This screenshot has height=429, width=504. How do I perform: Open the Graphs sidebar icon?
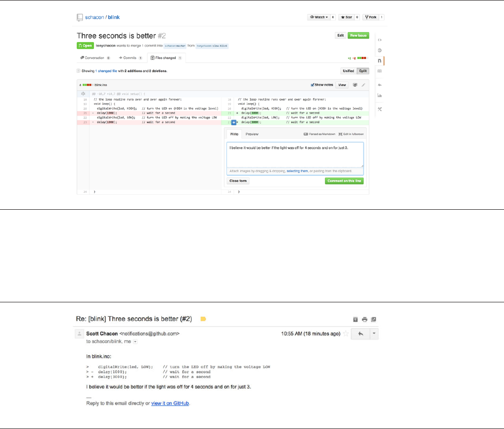point(379,95)
